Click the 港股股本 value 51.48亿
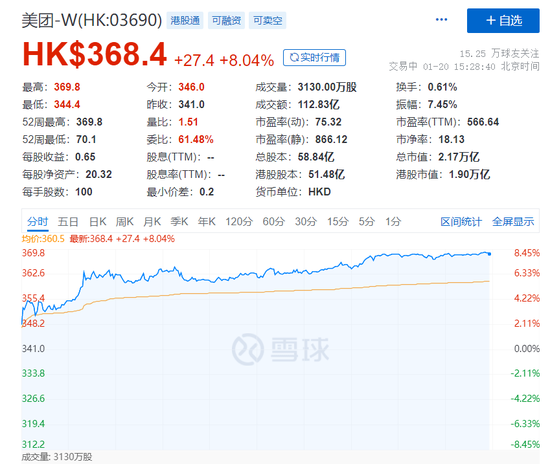This screenshot has width=550, height=464. [x=326, y=174]
